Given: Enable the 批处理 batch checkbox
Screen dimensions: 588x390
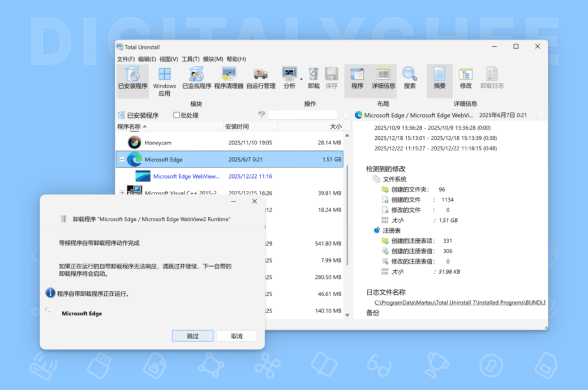Looking at the screenshot, I should 176,115.
